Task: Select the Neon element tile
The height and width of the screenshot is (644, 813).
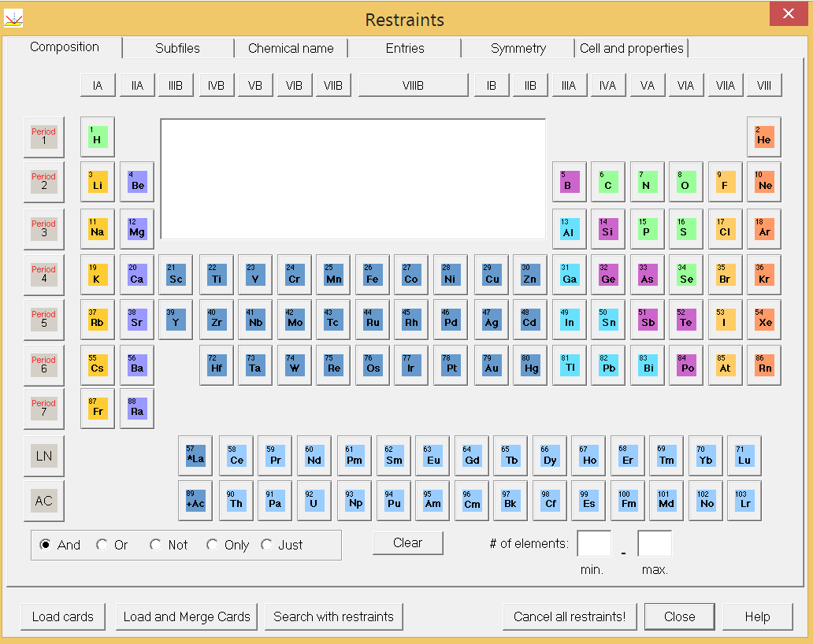Action: point(763,182)
